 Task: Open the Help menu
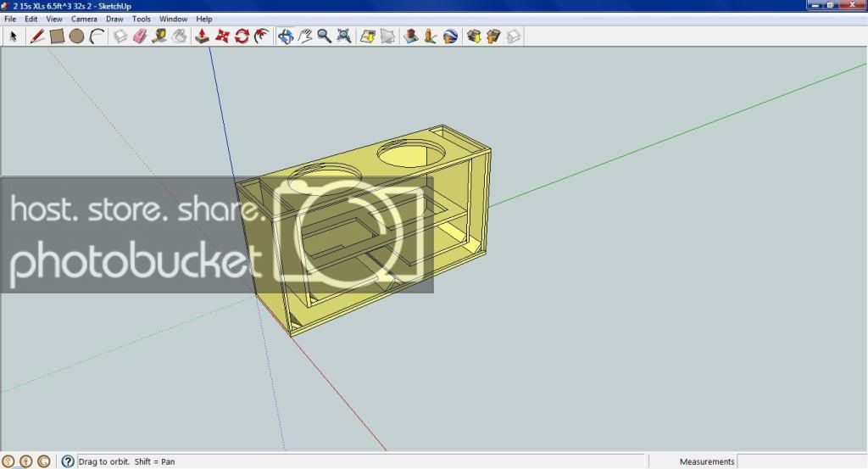pyautogui.click(x=203, y=19)
